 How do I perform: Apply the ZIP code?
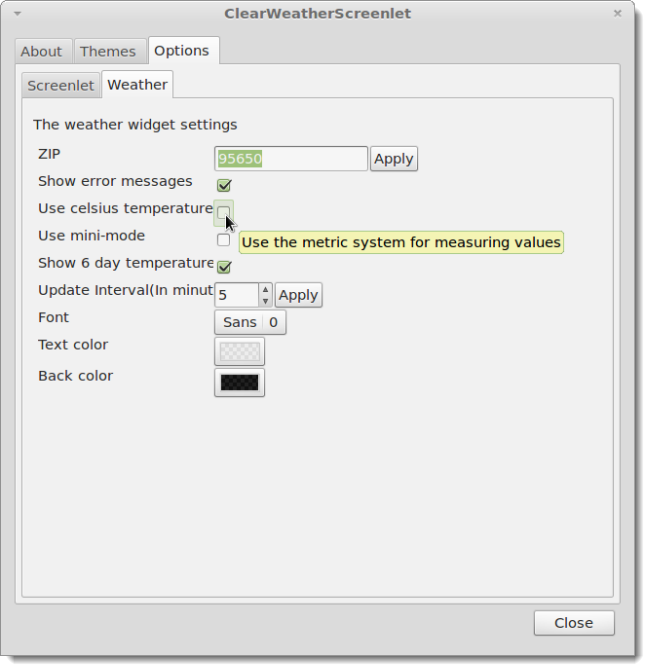point(394,159)
